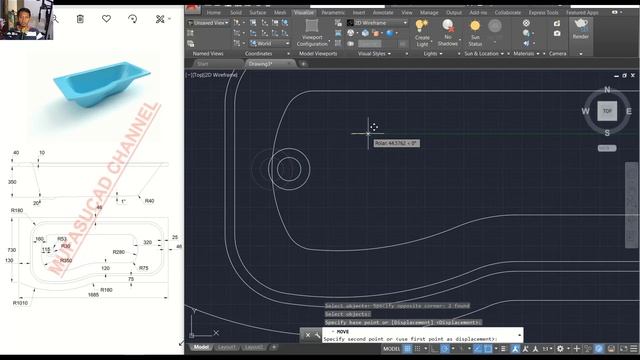Toggle object snap tracking icon
The image size is (640, 360).
[x=478, y=349]
